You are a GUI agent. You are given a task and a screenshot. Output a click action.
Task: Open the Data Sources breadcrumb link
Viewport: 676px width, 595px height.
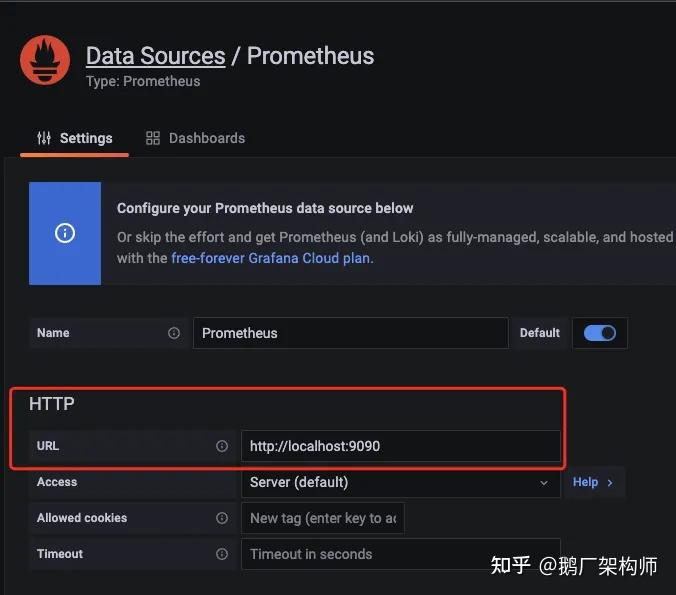pos(156,56)
